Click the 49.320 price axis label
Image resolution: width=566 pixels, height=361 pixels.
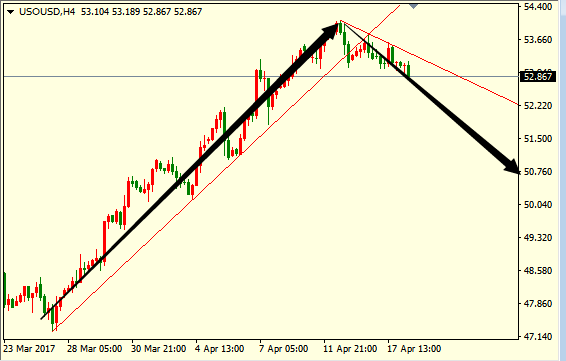click(538, 238)
